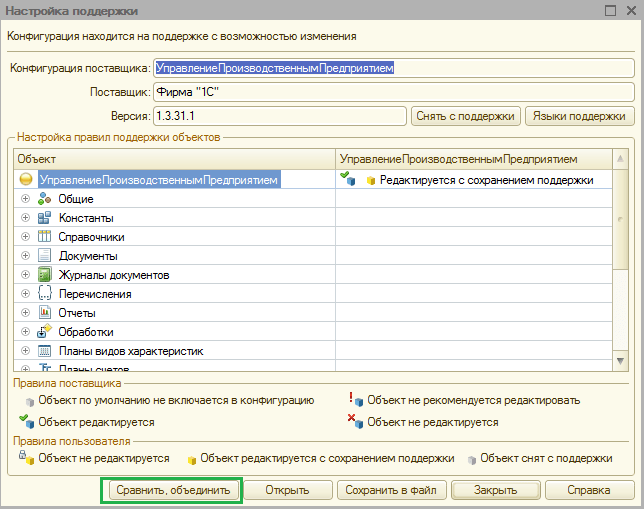The width and height of the screenshot is (644, 509).
Task: Select 'Планы видов характеристик' row label
Action: click(131, 351)
